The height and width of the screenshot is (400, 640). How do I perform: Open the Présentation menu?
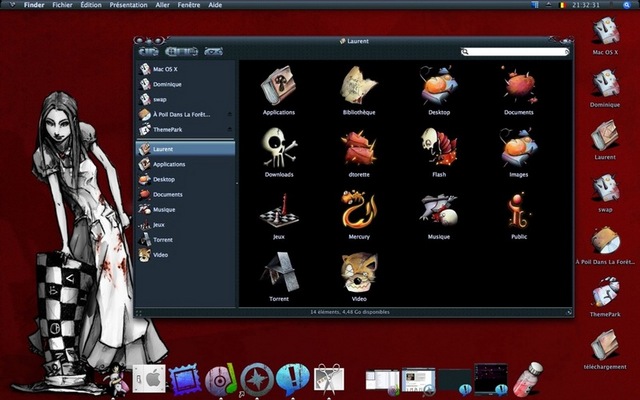[128, 5]
